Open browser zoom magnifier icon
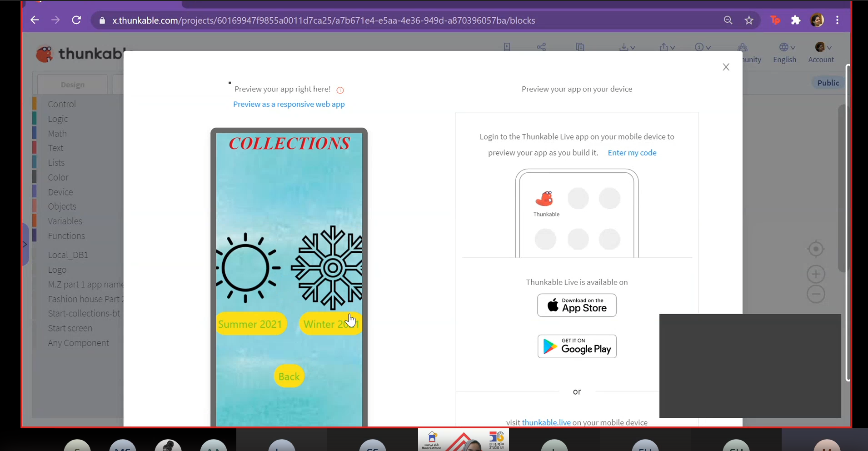The image size is (868, 451). tap(728, 20)
